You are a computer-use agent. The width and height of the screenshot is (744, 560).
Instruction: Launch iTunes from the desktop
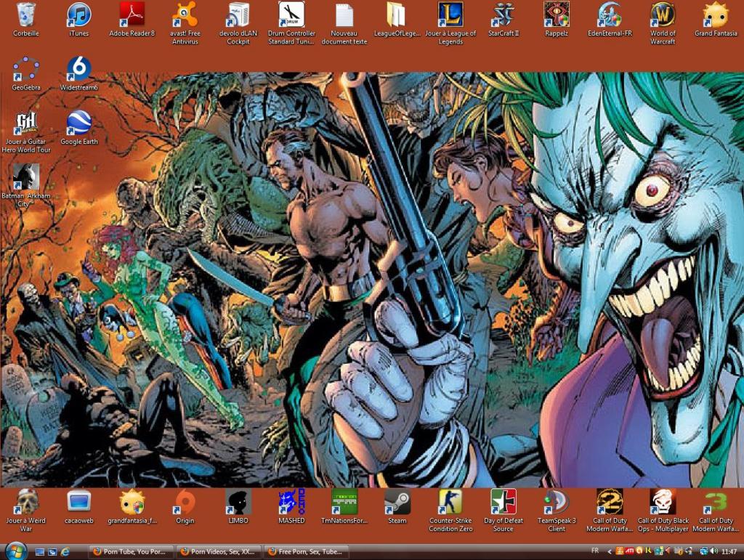78,21
